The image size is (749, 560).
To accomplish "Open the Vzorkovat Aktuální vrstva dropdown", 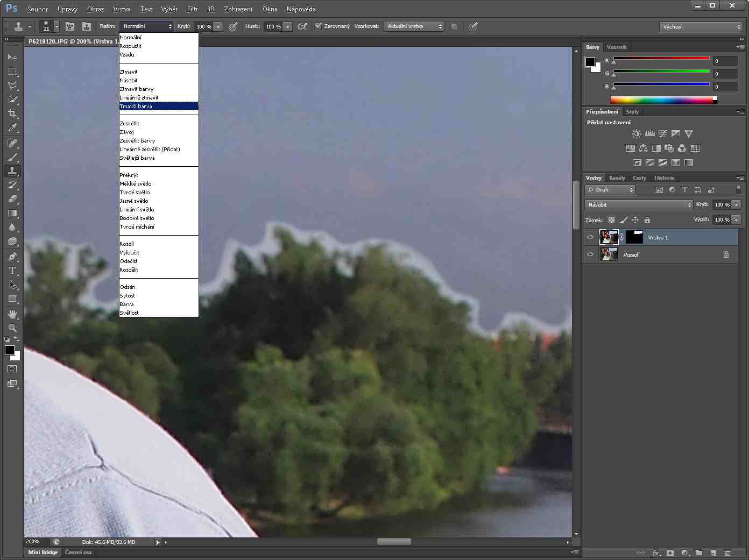I will point(413,26).
